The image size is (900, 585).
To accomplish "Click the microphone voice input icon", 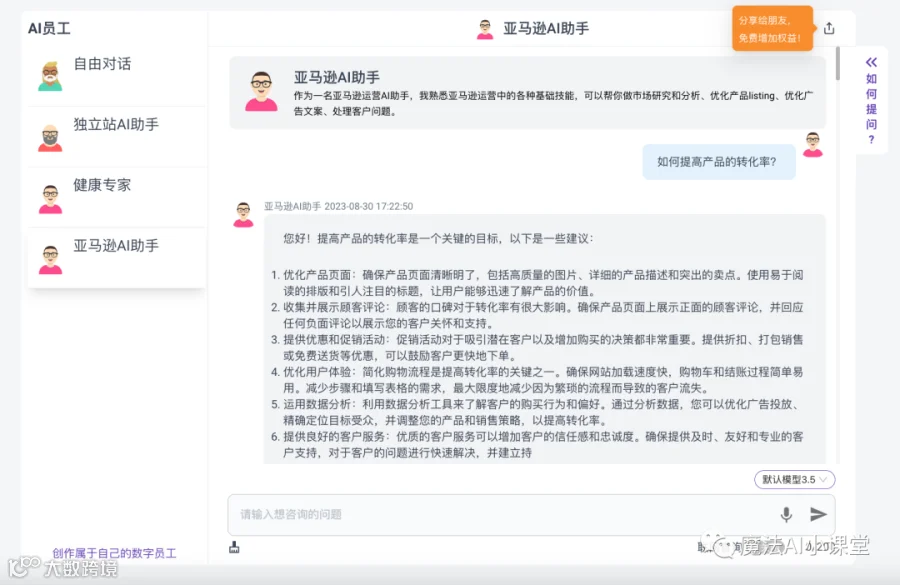I will [x=786, y=514].
